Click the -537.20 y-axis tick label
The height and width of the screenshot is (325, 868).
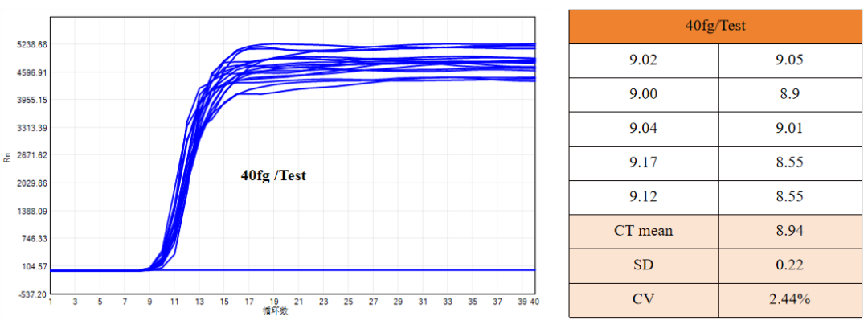(x=31, y=294)
